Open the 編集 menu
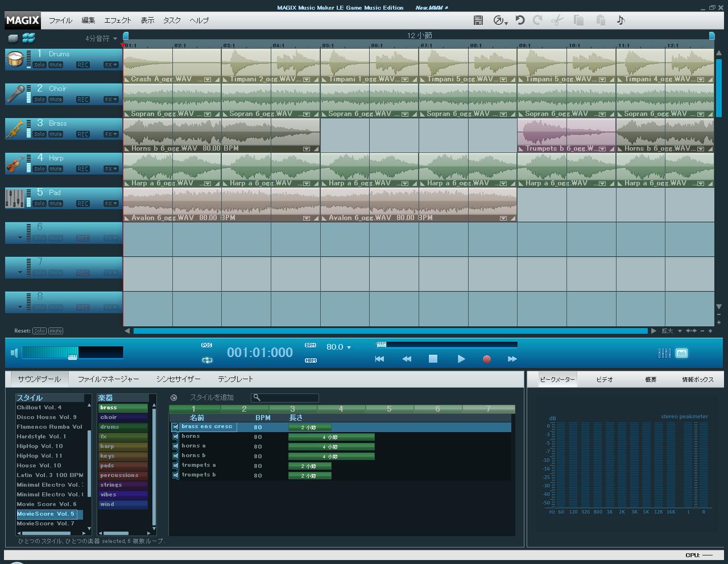This screenshot has width=728, height=564. (x=88, y=20)
